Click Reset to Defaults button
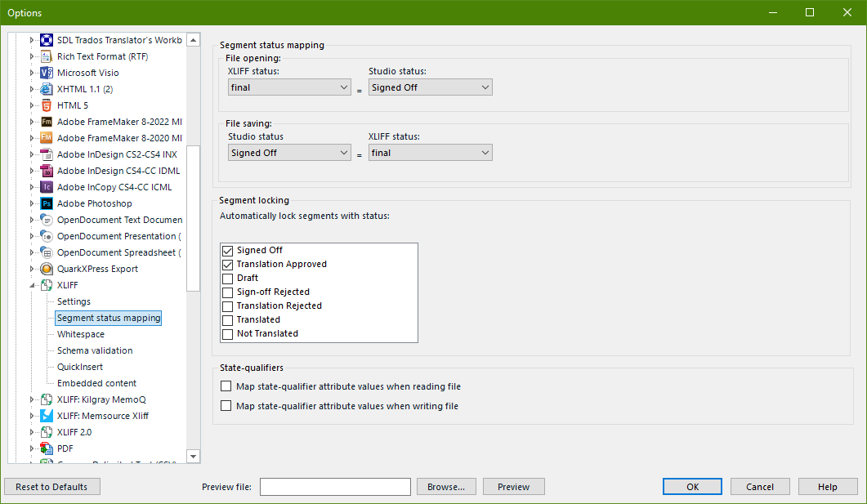This screenshot has width=867, height=504. [x=52, y=487]
